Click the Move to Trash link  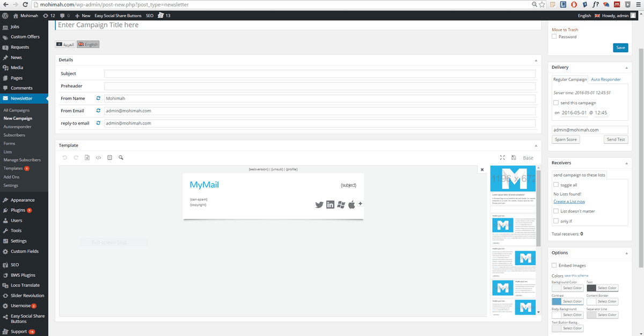tap(565, 30)
